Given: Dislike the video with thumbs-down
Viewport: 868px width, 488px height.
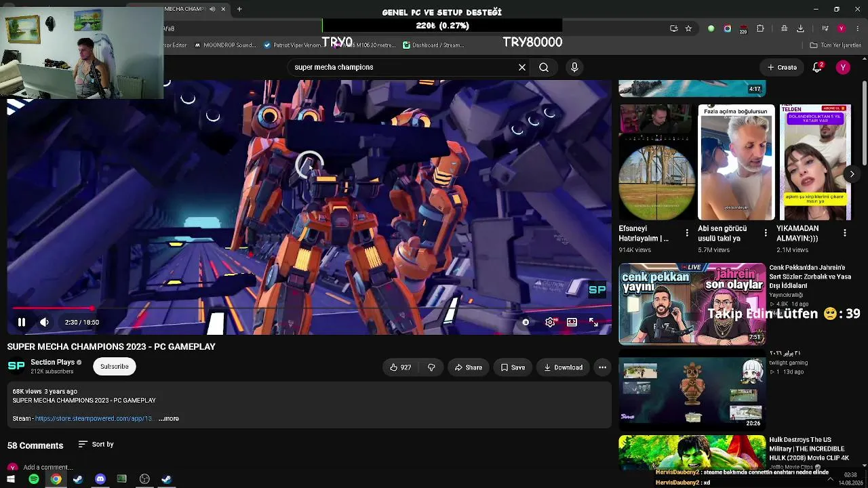Looking at the screenshot, I should coord(431,367).
